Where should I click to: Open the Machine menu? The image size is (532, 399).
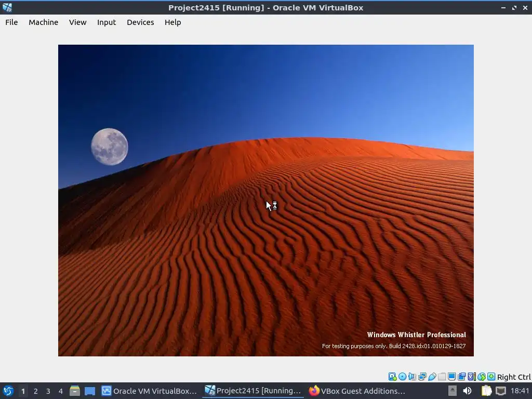click(44, 22)
